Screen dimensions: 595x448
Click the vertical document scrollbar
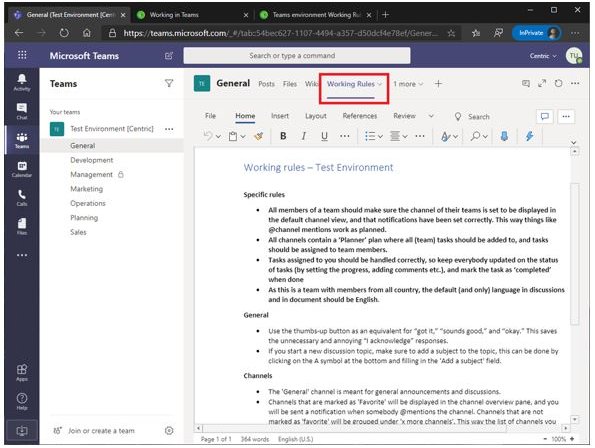(x=575, y=253)
